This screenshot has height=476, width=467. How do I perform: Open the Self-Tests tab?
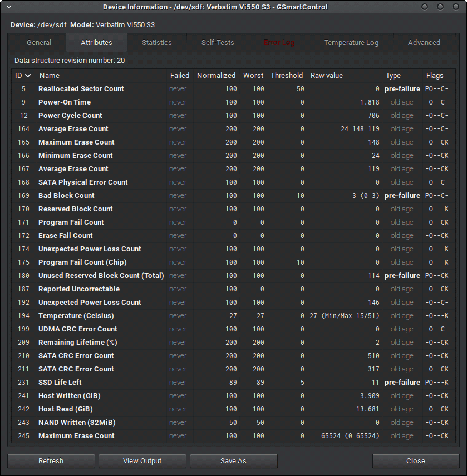coord(218,43)
